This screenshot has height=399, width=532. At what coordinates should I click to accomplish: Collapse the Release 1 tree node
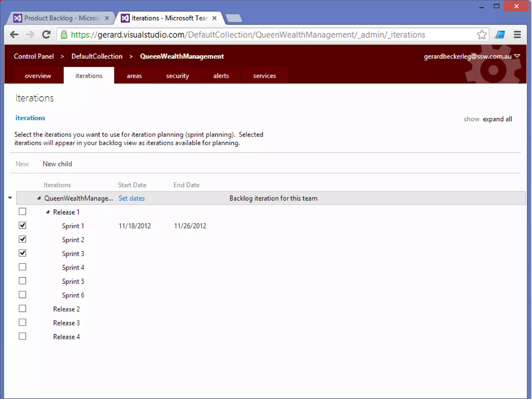[x=48, y=212]
